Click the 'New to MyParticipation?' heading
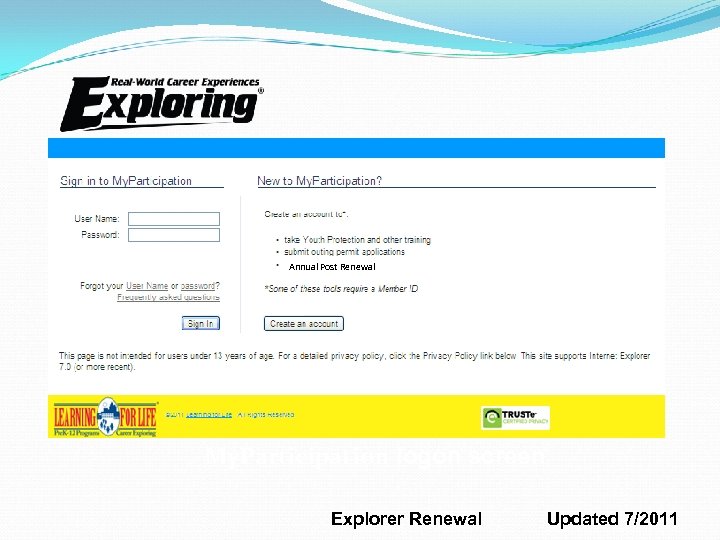This screenshot has height=540, width=720. (319, 181)
